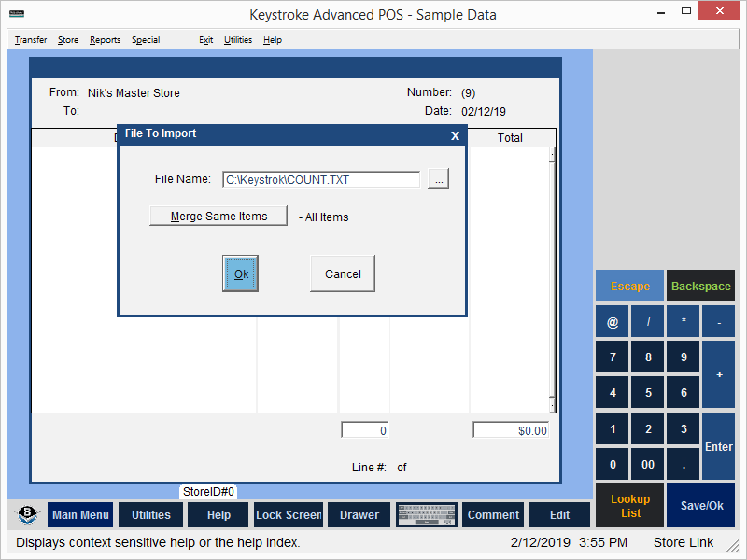Image resolution: width=747 pixels, height=560 pixels.
Task: Click the StoreID#0 label
Action: (208, 492)
